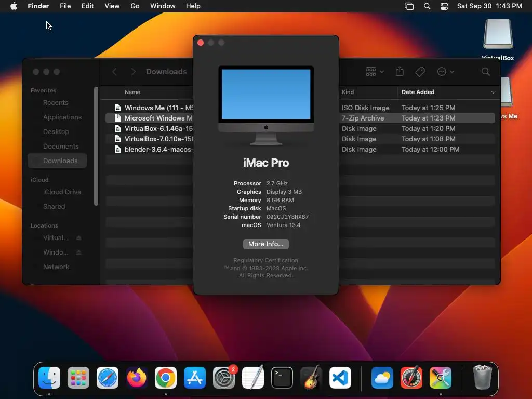Open the Finder menu
Image resolution: width=532 pixels, height=399 pixels.
(x=38, y=6)
